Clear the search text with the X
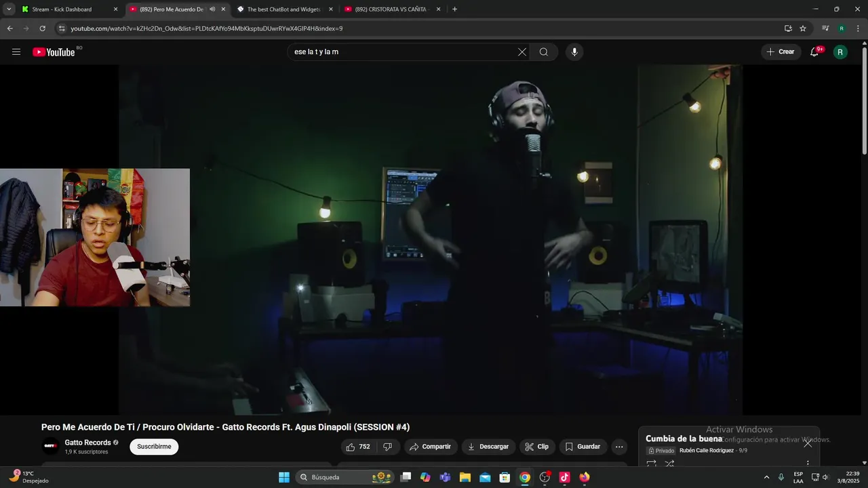 click(522, 52)
